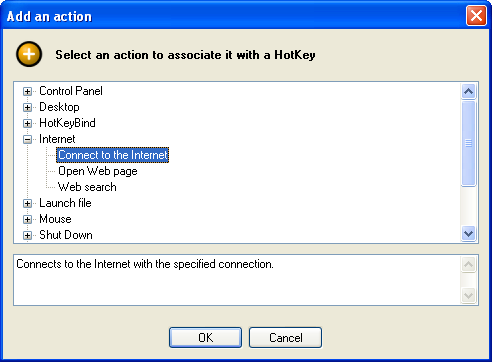The height and width of the screenshot is (362, 492).
Task: Click the action list scroll-up arrow
Action: coord(468,91)
